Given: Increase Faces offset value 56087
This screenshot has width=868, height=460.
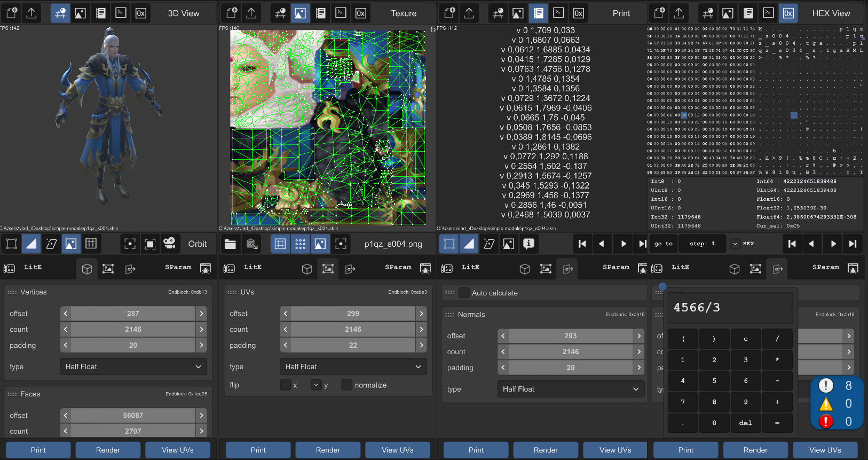Looking at the screenshot, I should 202,416.
